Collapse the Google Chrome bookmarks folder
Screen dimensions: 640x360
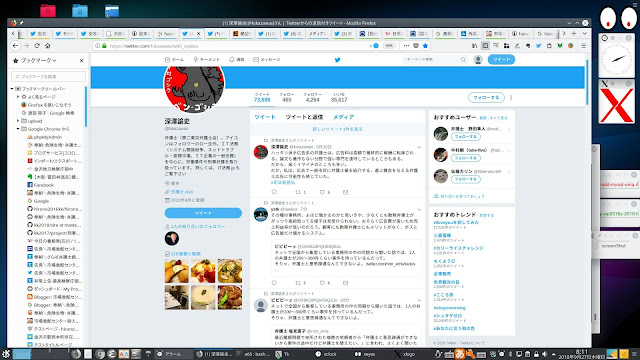pos(18,129)
